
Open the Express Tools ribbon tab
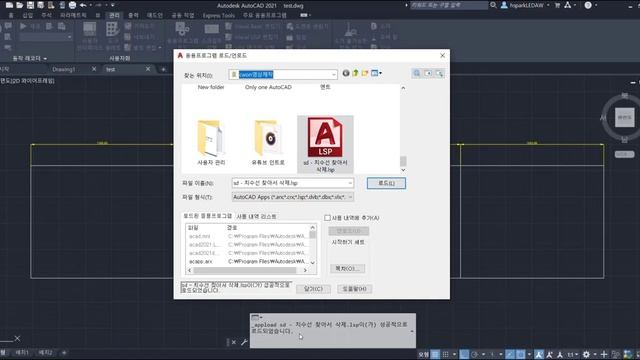click(218, 16)
